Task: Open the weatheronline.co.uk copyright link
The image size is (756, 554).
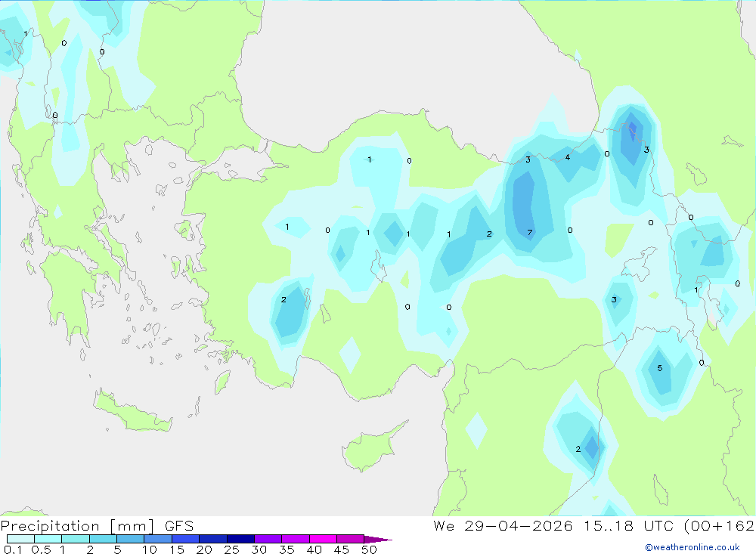Action: click(692, 547)
